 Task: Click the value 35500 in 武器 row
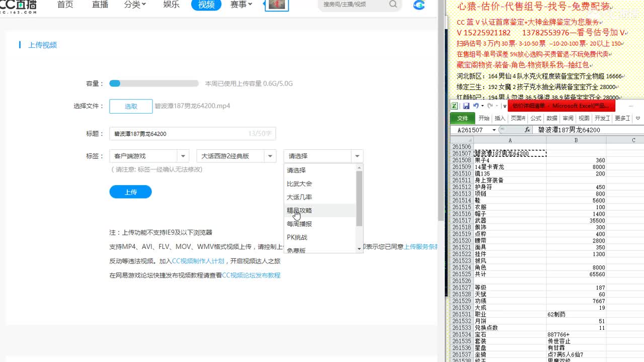[x=576, y=221]
